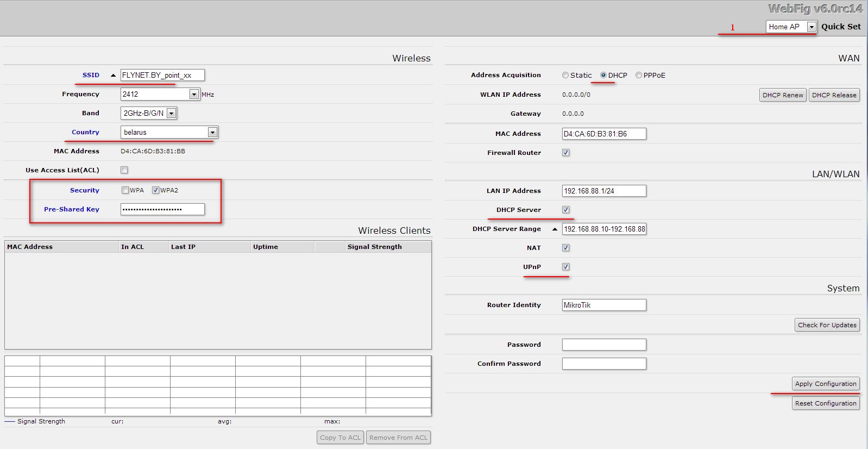This screenshot has width=868, height=449.
Task: Toggle the DHCP Server checkbox
Action: coord(566,210)
